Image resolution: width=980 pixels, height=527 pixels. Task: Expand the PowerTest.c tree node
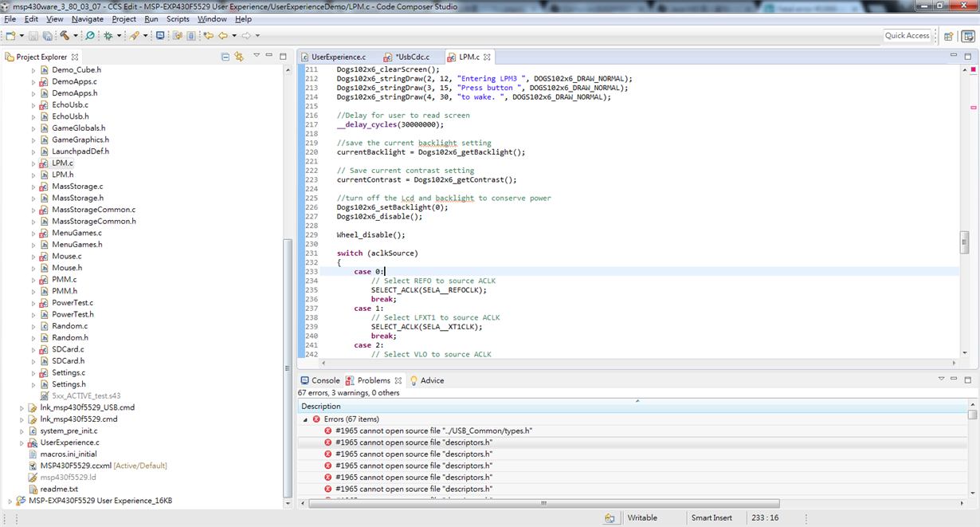pos(33,303)
